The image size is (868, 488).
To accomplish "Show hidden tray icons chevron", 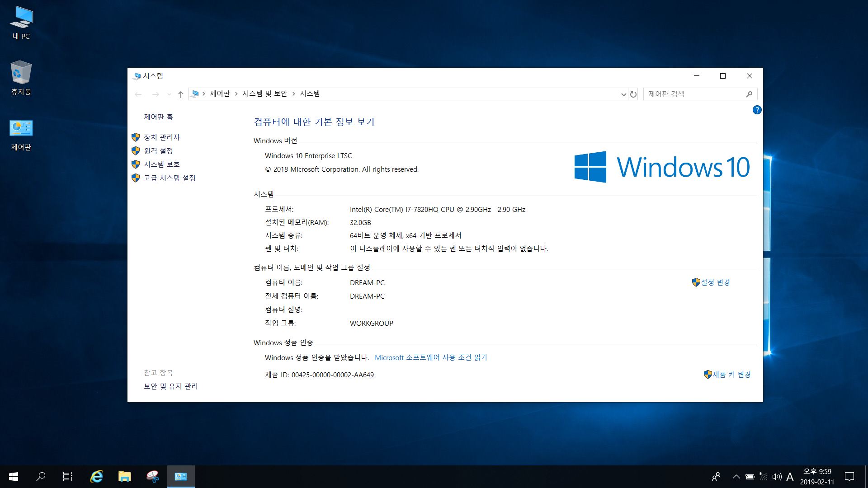I will point(736,477).
